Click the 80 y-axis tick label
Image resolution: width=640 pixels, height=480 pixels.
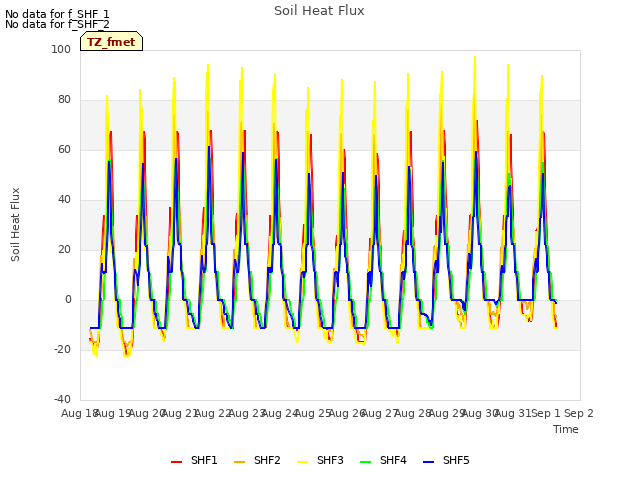64,100
